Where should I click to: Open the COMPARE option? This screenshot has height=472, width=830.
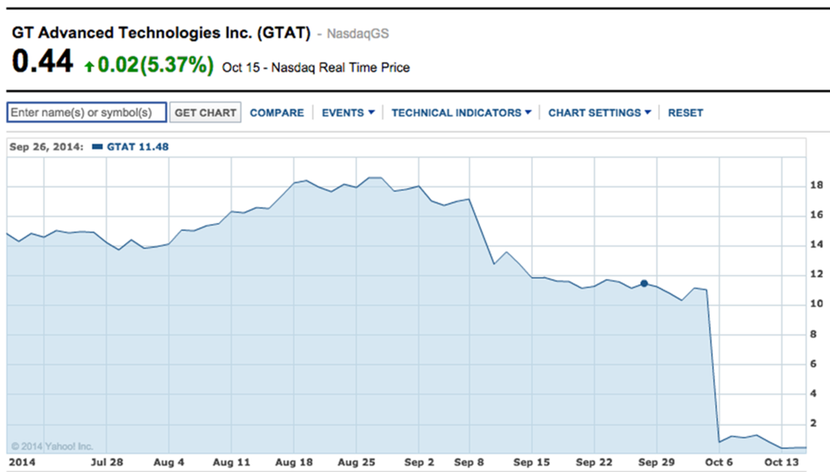point(277,113)
